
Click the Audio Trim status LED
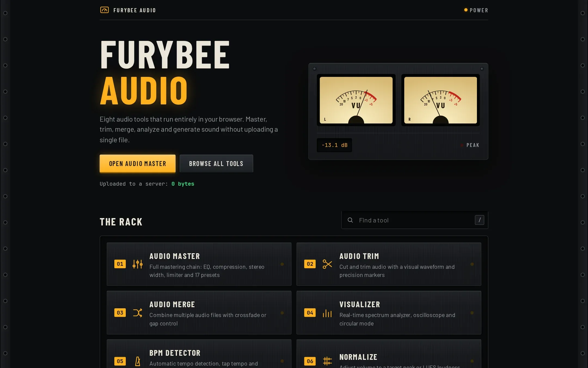472,264
